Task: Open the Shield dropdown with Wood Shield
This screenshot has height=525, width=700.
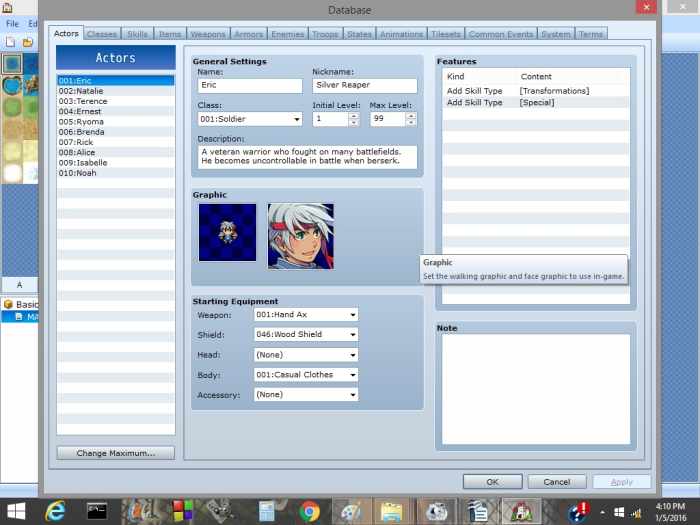Action: click(305, 334)
